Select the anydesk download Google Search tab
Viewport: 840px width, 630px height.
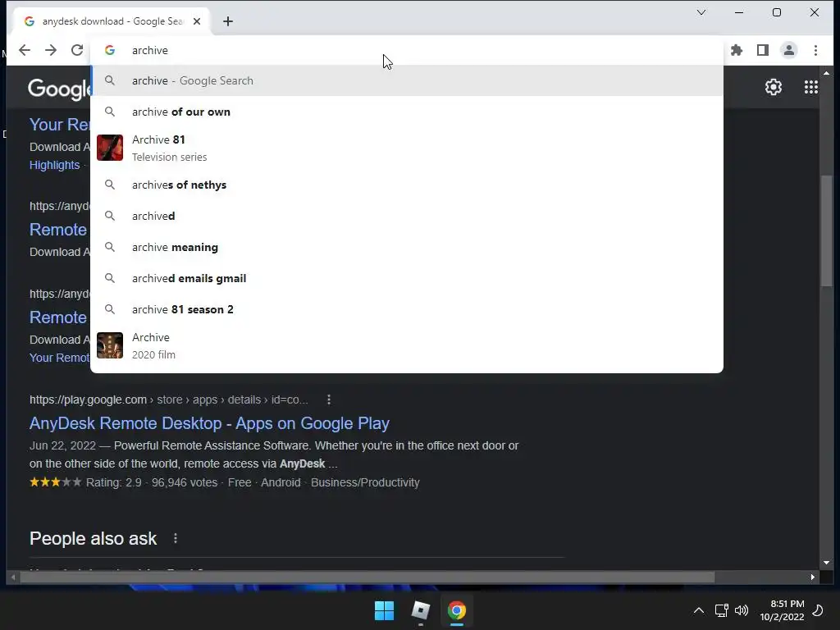pos(112,21)
